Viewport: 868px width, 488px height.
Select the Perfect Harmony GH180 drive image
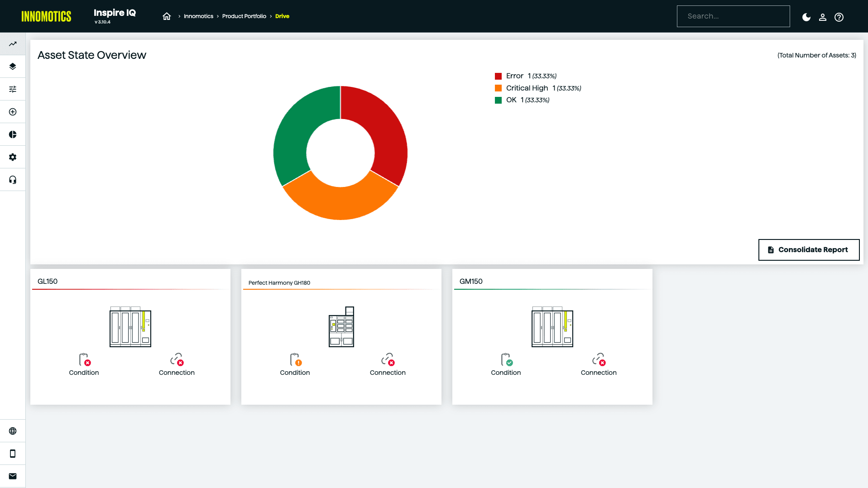[x=341, y=327]
